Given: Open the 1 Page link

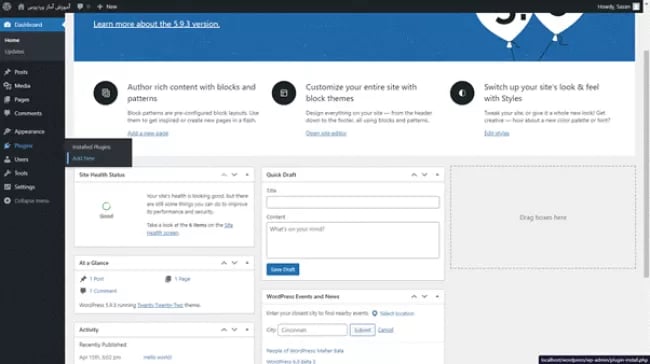Looking at the screenshot, I should tap(182, 279).
